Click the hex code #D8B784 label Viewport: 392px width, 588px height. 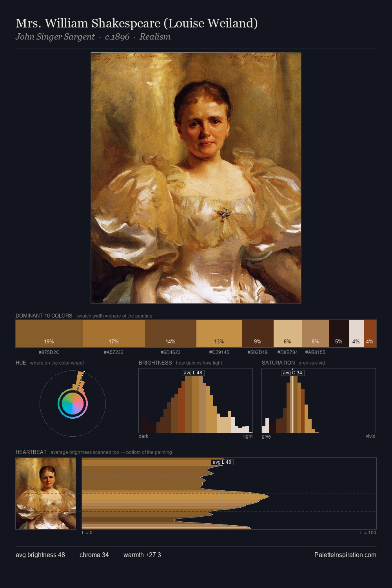tap(287, 352)
